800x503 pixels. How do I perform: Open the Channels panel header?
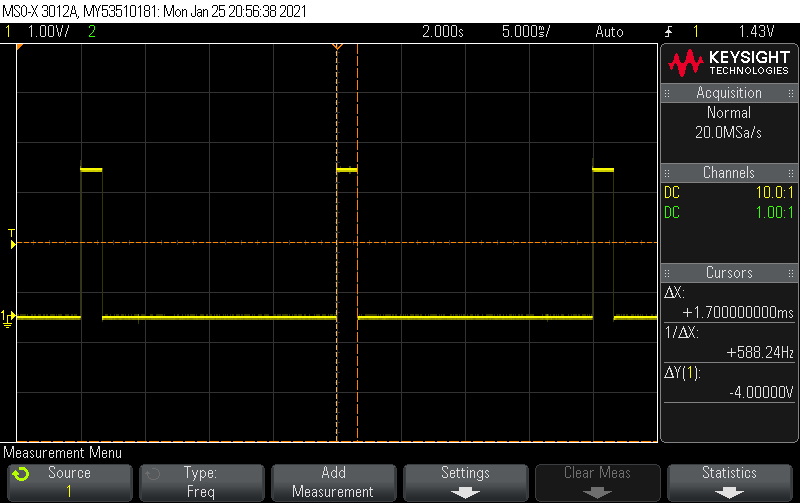coord(729,172)
